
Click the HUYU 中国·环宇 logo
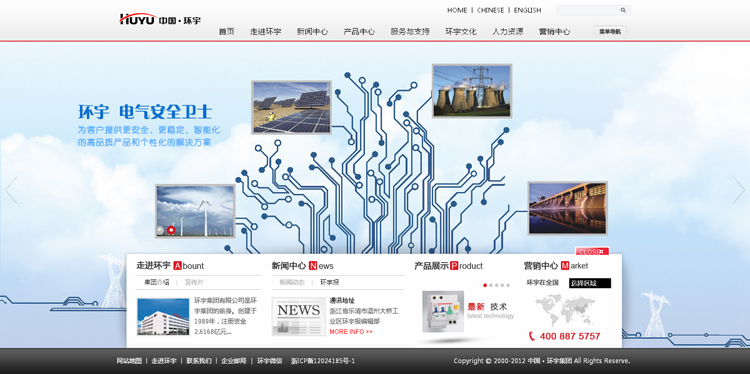[160, 19]
